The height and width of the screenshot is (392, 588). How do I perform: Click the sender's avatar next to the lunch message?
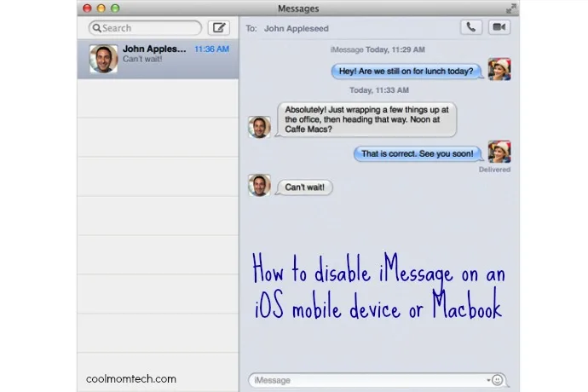[499, 69]
